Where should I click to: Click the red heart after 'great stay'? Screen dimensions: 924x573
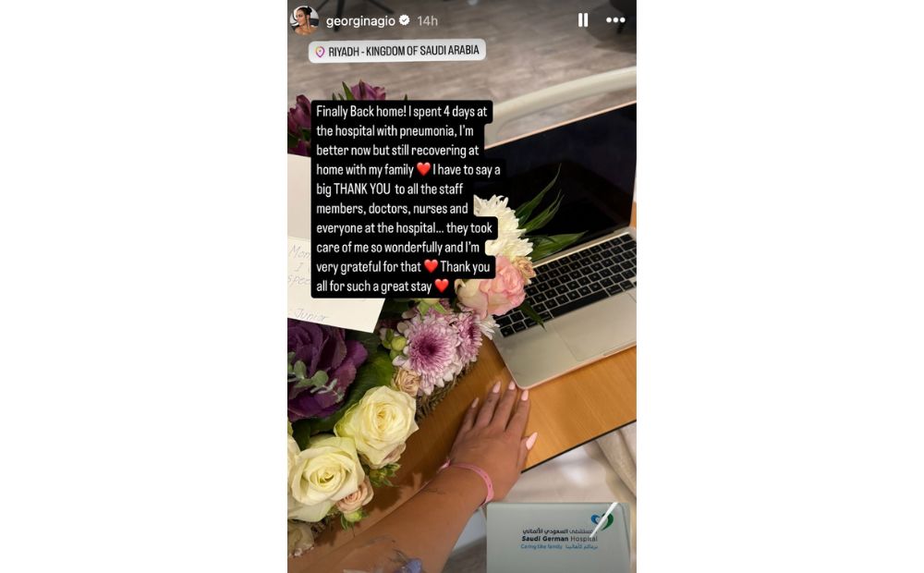click(442, 286)
